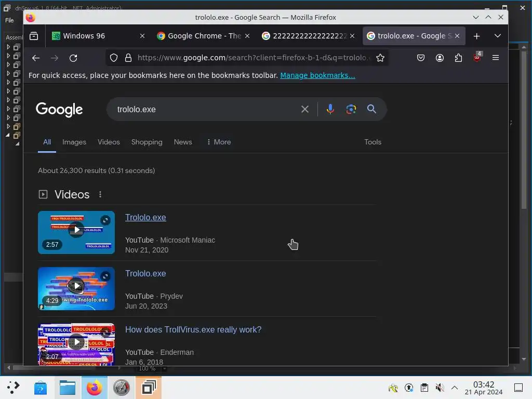Click the dnSpy vertical scrollbar

coord(524,129)
